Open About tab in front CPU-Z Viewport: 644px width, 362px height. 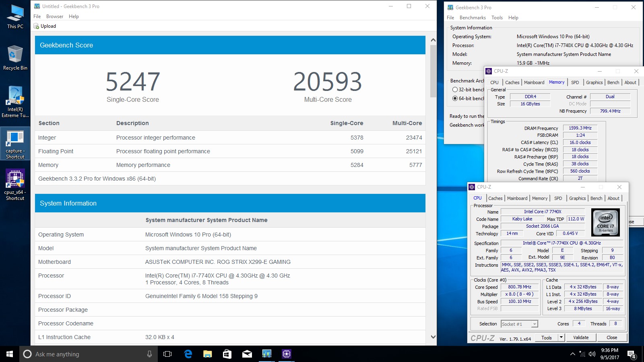(613, 198)
